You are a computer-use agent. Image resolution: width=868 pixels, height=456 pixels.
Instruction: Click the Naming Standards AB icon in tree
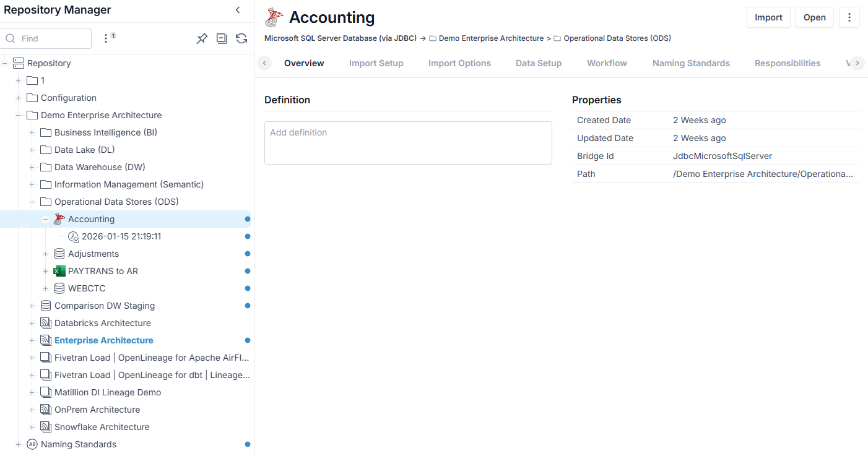click(32, 444)
